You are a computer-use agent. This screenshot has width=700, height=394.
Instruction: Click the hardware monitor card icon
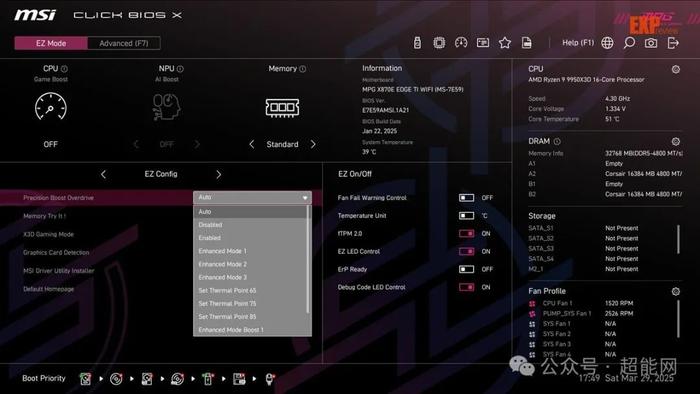[483, 43]
